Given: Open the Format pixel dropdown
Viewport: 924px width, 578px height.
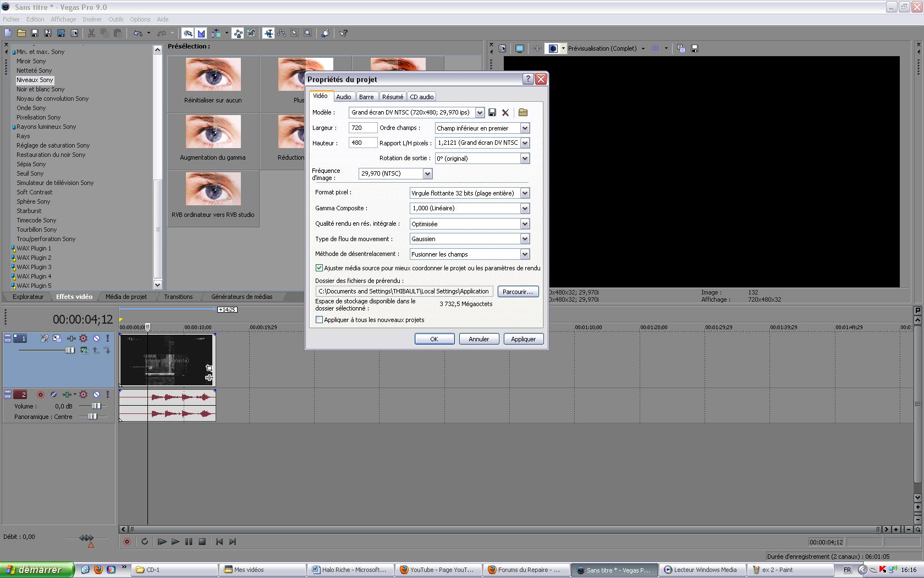Looking at the screenshot, I should click(525, 193).
